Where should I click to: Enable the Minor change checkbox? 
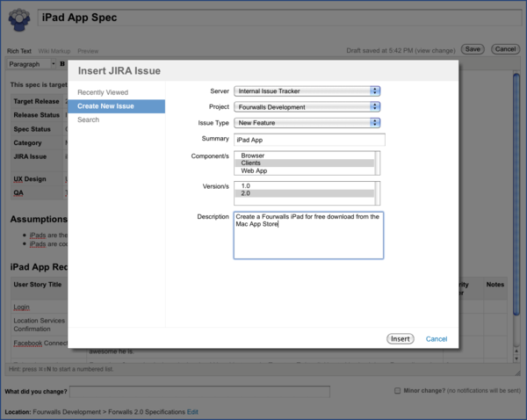click(x=397, y=391)
